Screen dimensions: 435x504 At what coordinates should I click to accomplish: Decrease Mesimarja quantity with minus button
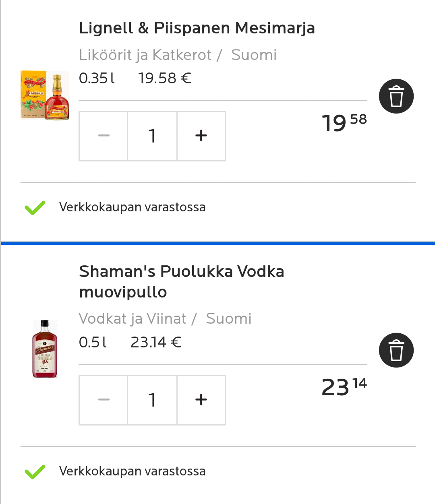point(104,136)
